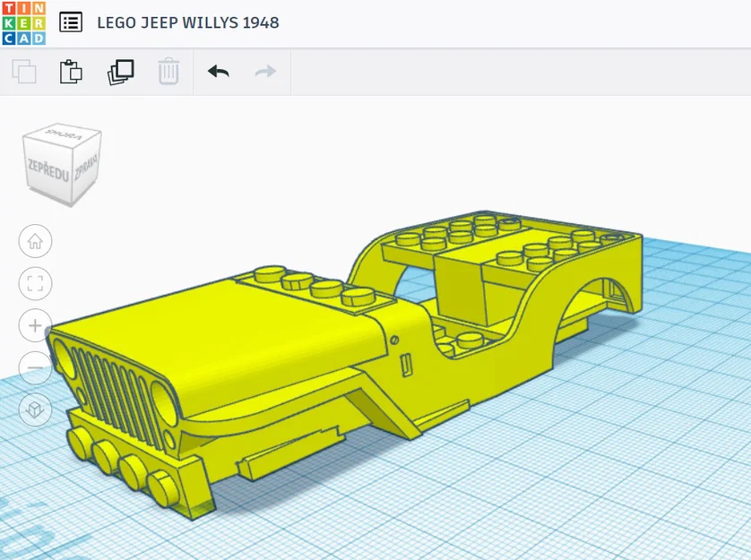Image resolution: width=751 pixels, height=560 pixels.
Task: Rename the LEGO JEEP WILLYS 1948 design
Action: coord(188,22)
